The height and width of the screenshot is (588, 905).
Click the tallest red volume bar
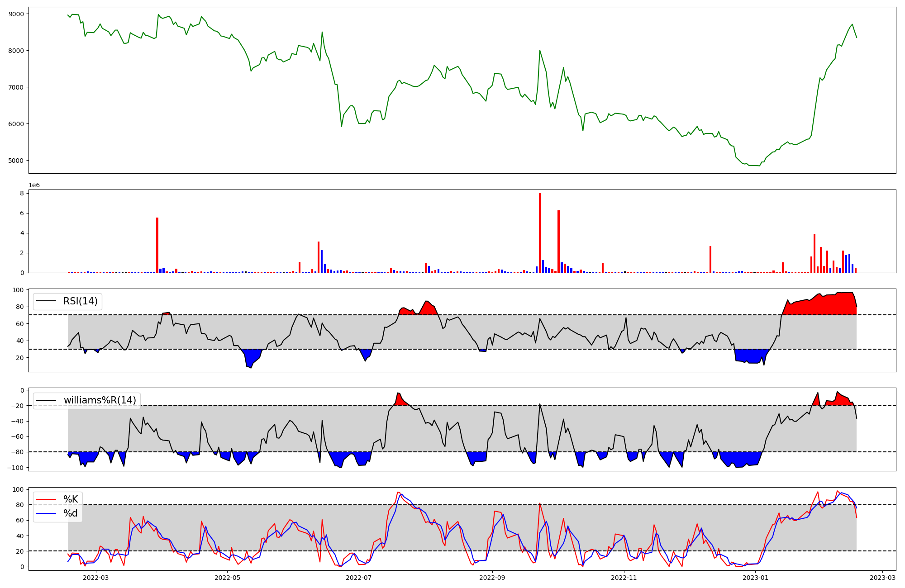tap(540, 233)
